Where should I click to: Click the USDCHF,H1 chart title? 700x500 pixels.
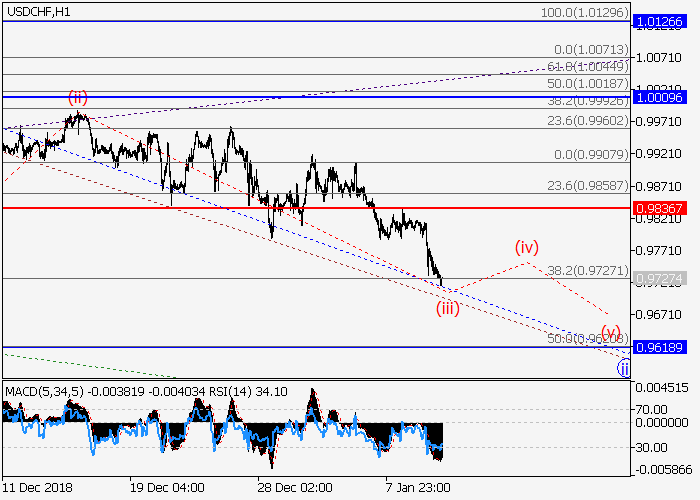click(x=38, y=11)
